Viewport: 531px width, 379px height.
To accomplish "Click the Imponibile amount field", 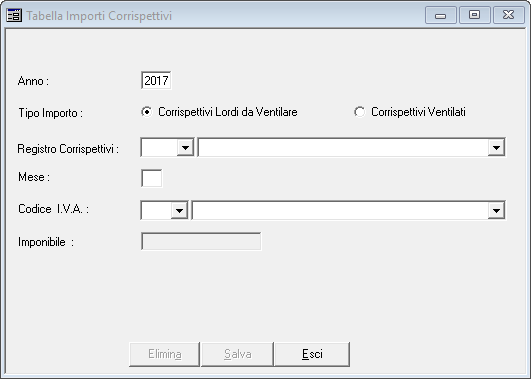I will coord(201,241).
